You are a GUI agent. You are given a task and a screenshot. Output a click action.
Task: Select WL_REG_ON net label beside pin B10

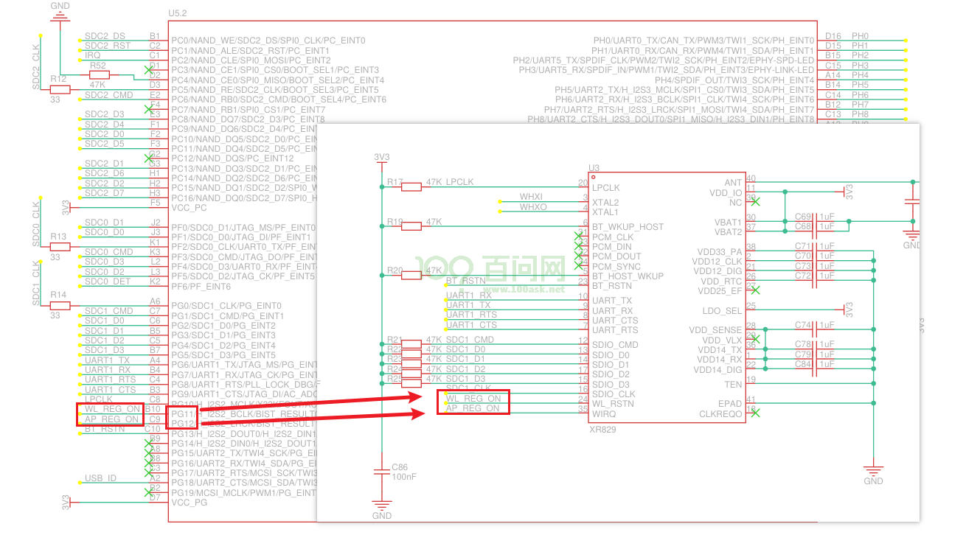[112, 409]
